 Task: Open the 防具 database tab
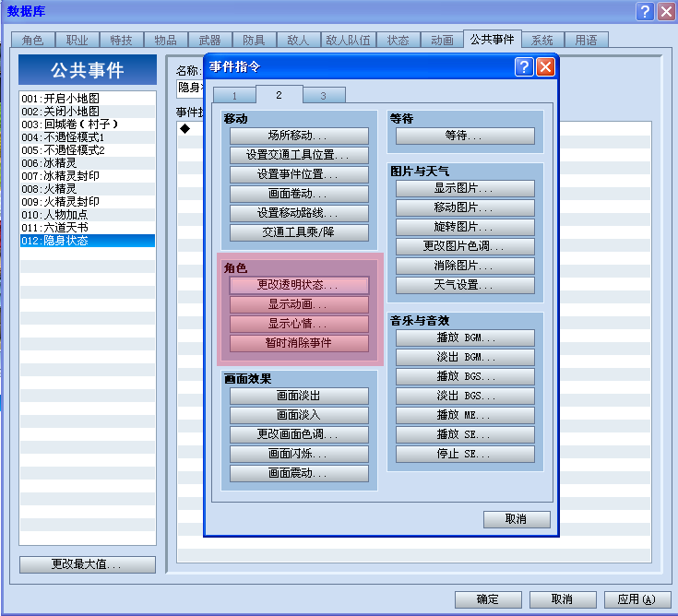(254, 41)
